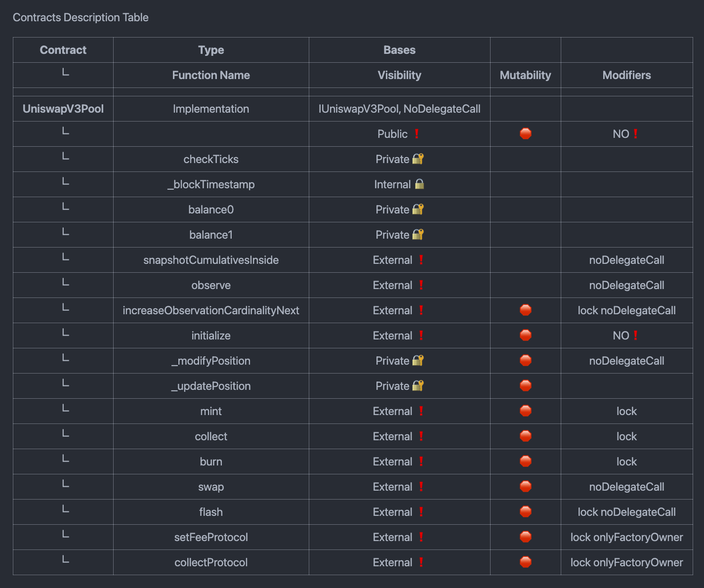The height and width of the screenshot is (588, 704).
Task: Click the Modifiers header cell
Action: click(626, 75)
